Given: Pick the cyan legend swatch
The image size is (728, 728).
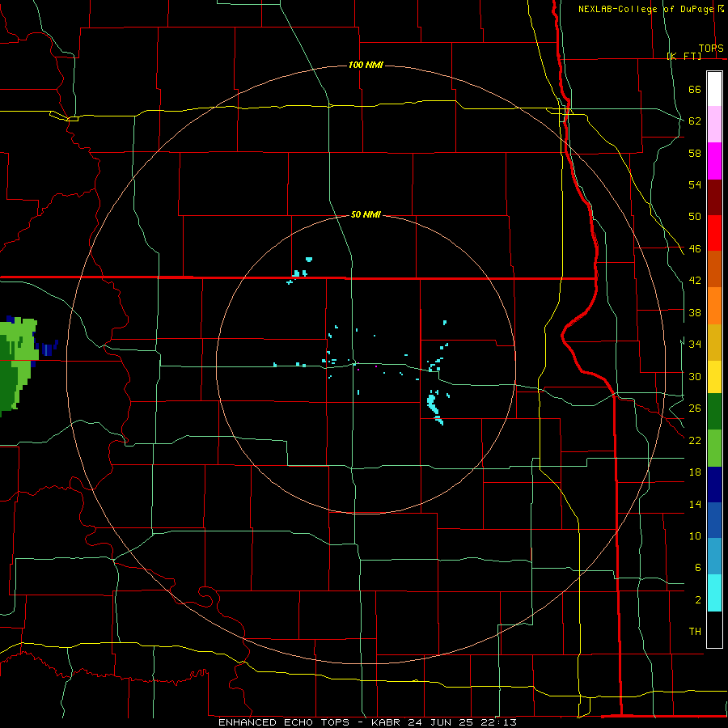Looking at the screenshot, I should click(714, 593).
